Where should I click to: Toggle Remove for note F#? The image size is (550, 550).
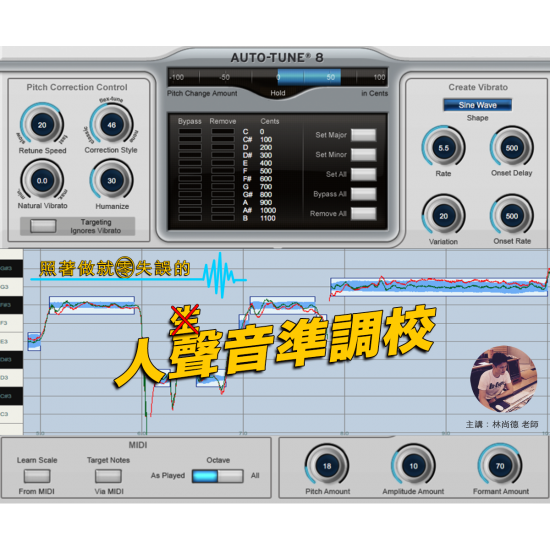223,179
